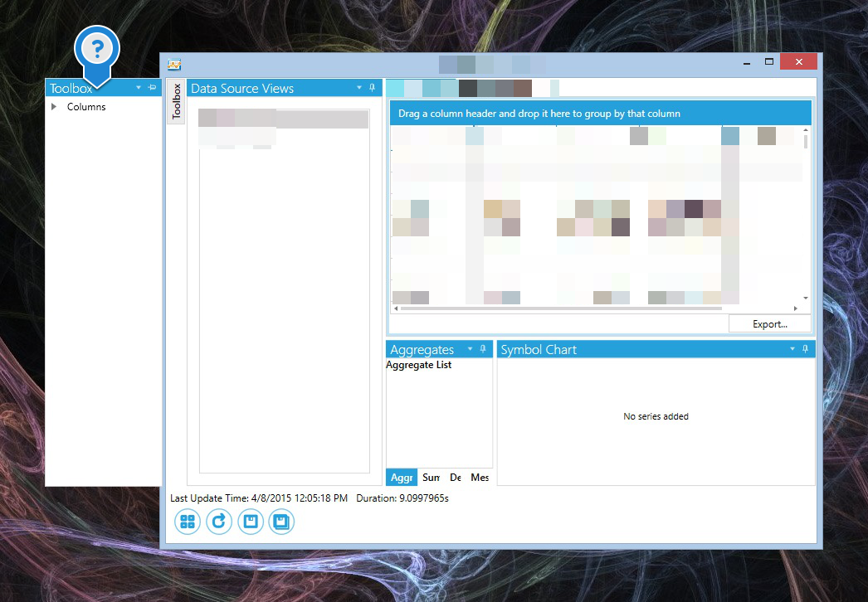Open the vertical Toolbox side tab
Viewport: 868px width, 602px height.
click(176, 101)
